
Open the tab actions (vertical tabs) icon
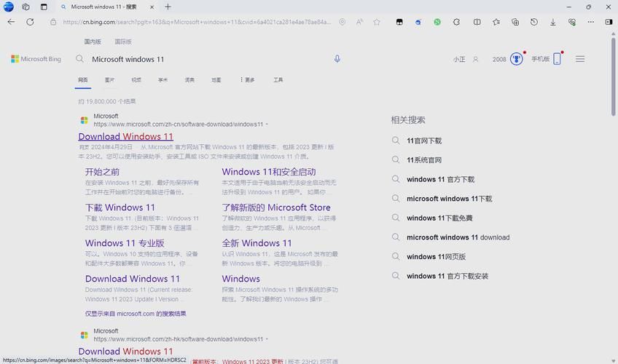(x=44, y=7)
